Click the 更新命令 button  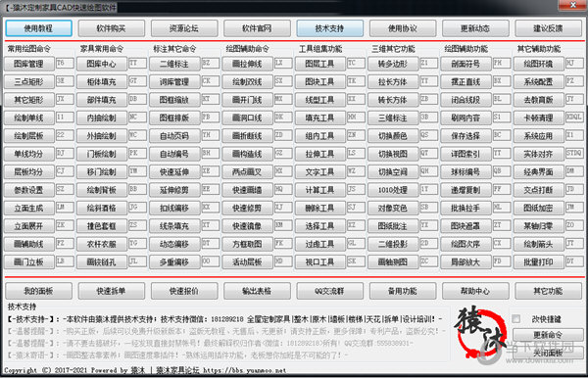point(548,335)
